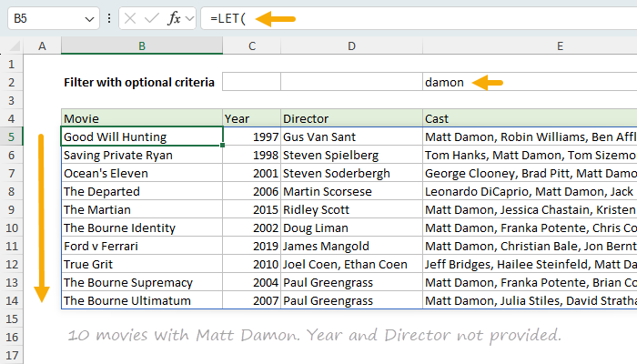The width and height of the screenshot is (637, 364).
Task: Click the empty Director criteria cell D2
Action: click(x=351, y=83)
